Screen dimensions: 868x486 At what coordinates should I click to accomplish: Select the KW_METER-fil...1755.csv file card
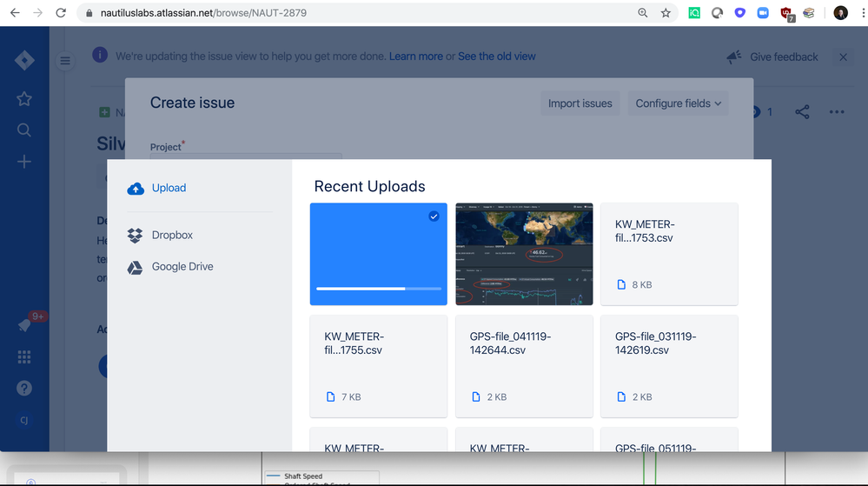tap(379, 366)
